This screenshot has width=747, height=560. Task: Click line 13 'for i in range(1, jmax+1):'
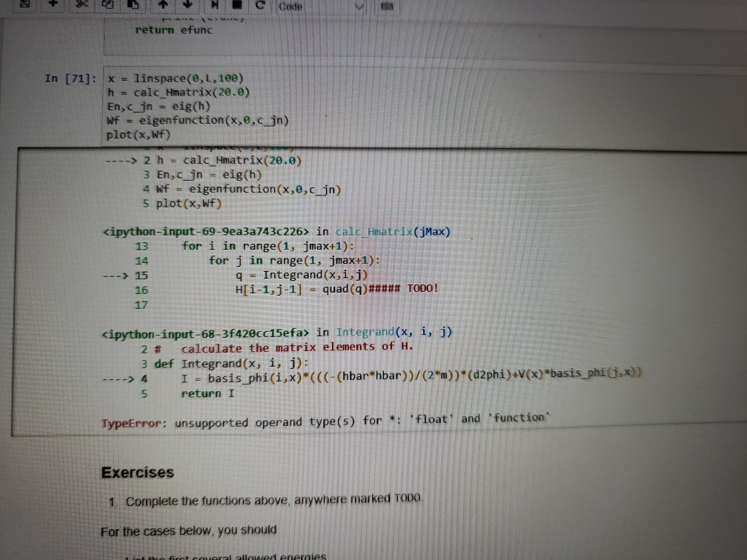pos(268,246)
